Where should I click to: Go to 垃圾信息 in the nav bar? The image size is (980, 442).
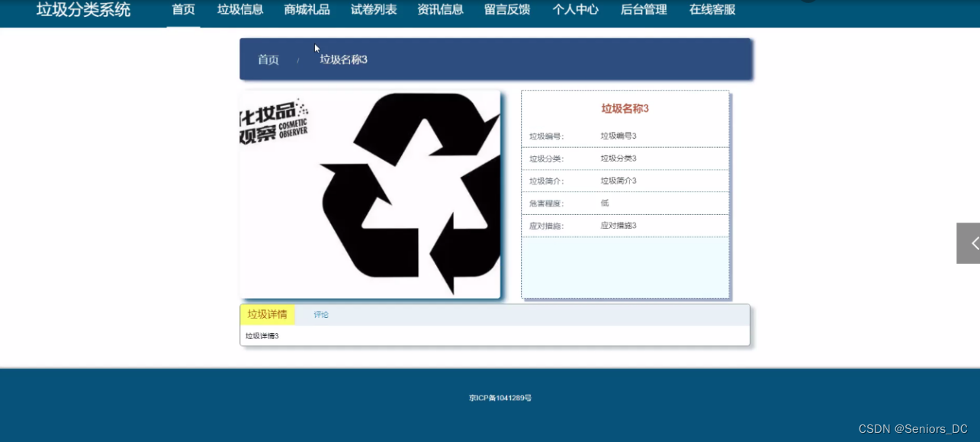pos(240,10)
